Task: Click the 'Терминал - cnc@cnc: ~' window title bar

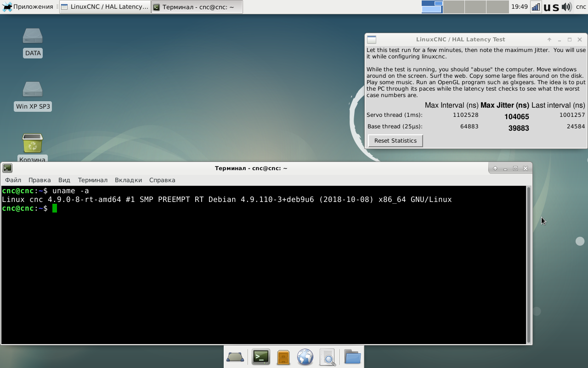Action: click(251, 168)
